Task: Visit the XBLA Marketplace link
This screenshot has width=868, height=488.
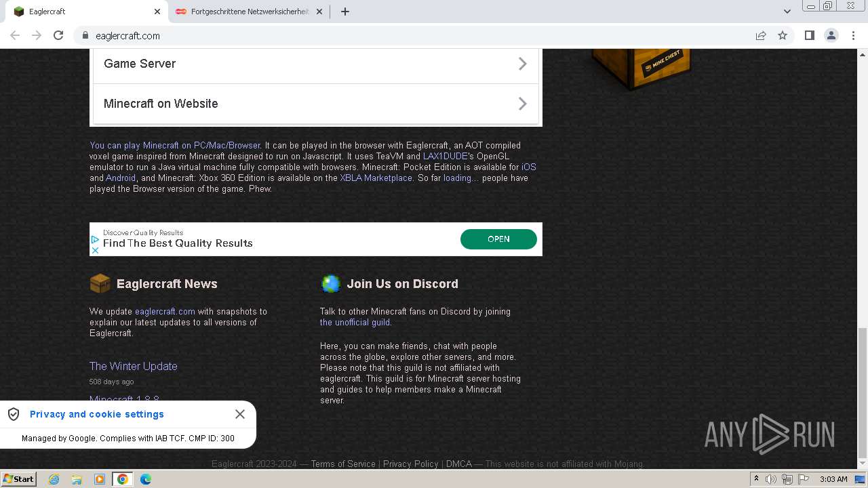Action: (x=376, y=178)
